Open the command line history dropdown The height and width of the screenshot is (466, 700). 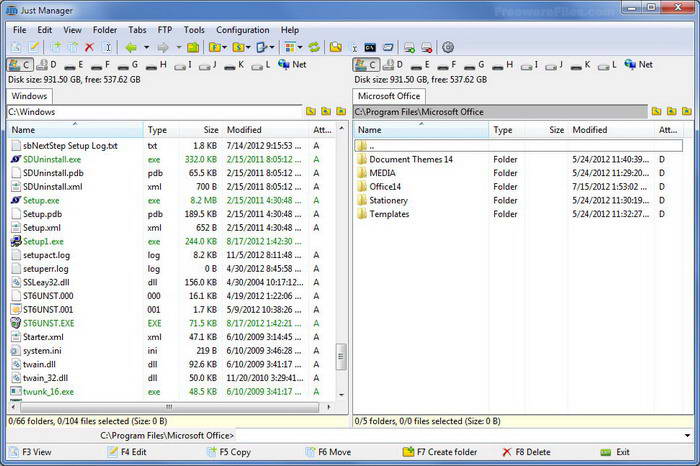tap(687, 435)
